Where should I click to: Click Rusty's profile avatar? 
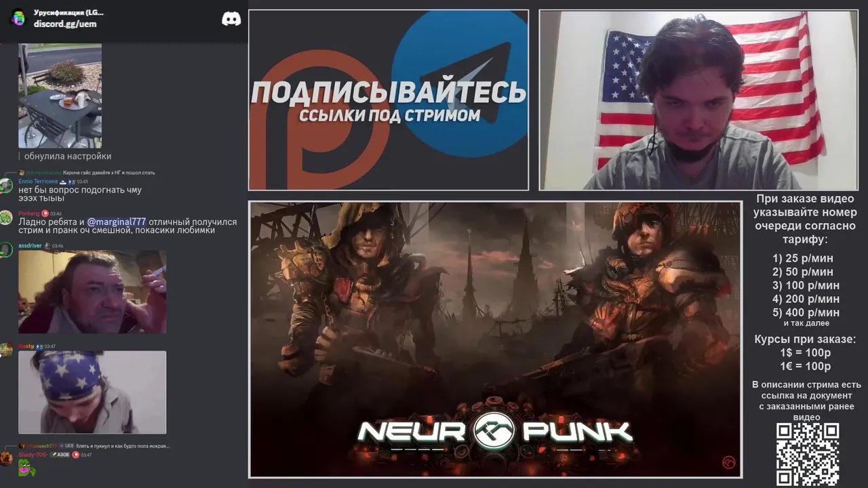[6, 350]
